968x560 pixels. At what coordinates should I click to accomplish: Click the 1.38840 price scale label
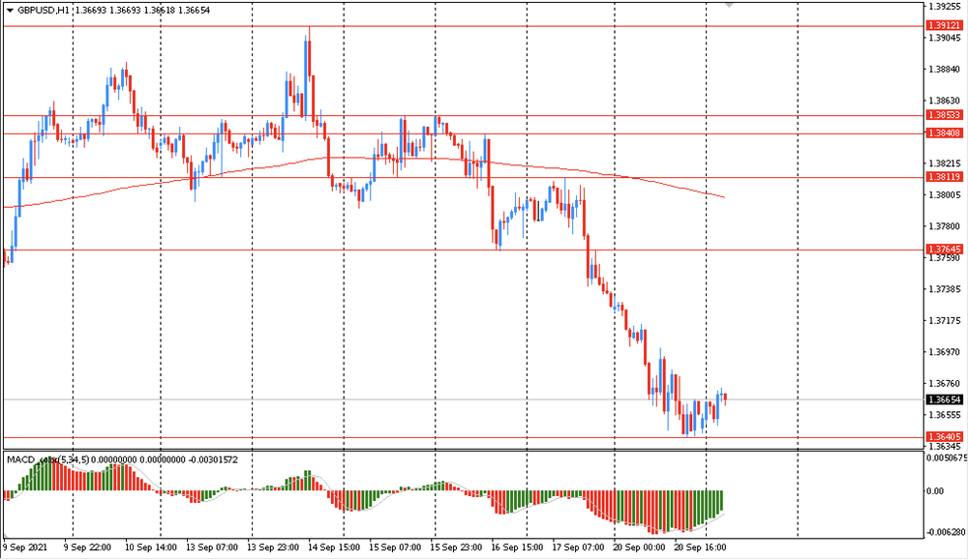[x=945, y=69]
